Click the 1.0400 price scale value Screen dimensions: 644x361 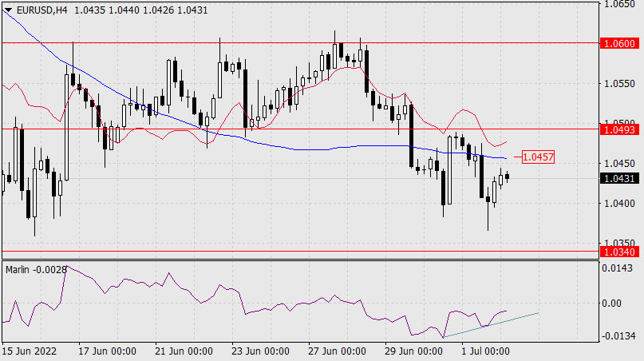pyautogui.click(x=619, y=204)
